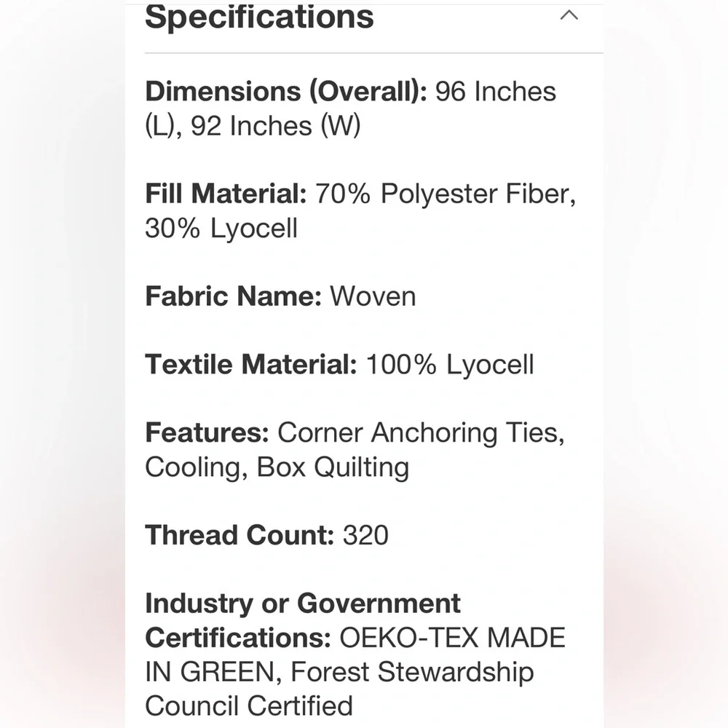The image size is (728, 728).
Task: Click Corner Anchoring Ties text
Action: [x=421, y=432]
